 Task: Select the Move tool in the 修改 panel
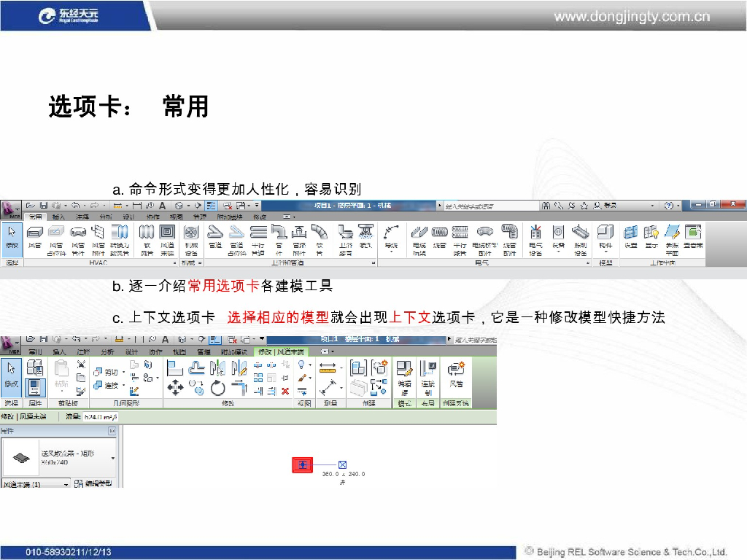click(175, 388)
